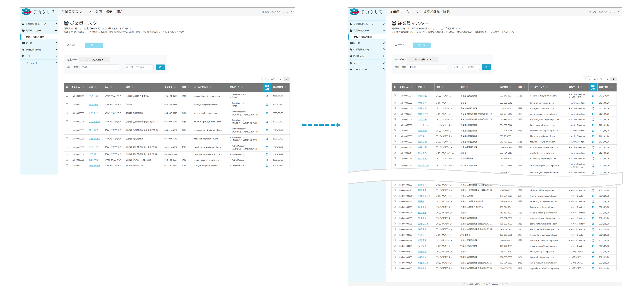This screenshot has width=644, height=296.
Task: Click employee name 森田 郁恵
Action: 422,153
